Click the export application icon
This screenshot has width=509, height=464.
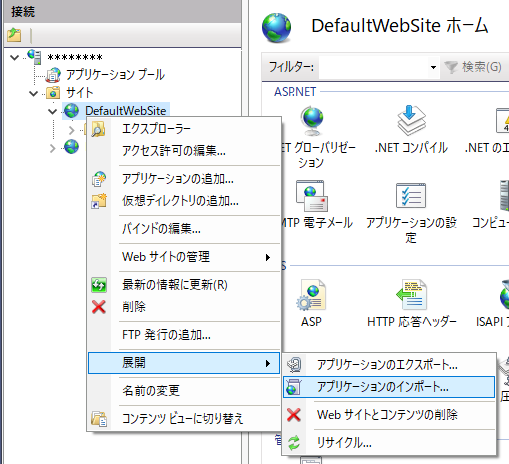click(294, 365)
